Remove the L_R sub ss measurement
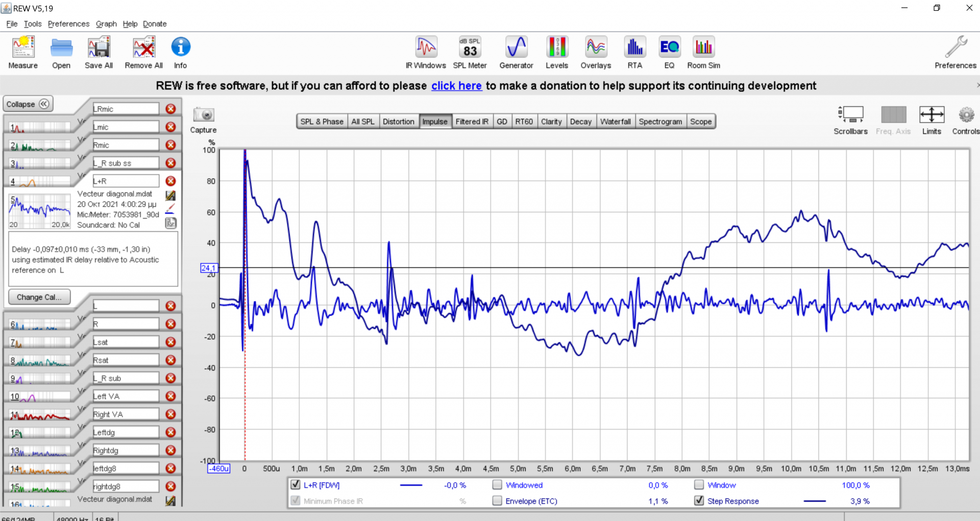Viewport: 980px width, 521px height. pyautogui.click(x=171, y=163)
